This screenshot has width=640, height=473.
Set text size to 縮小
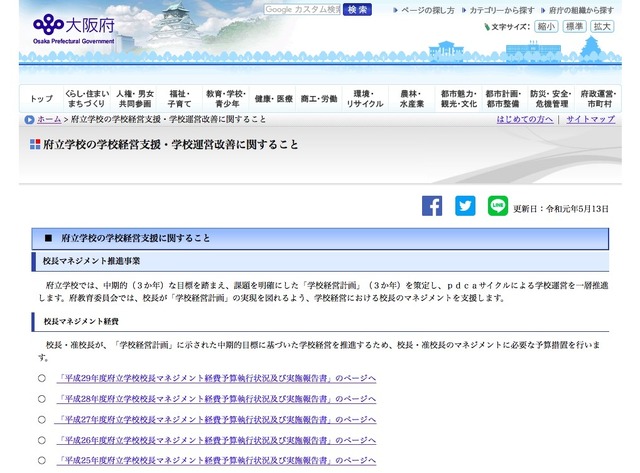pos(546,27)
